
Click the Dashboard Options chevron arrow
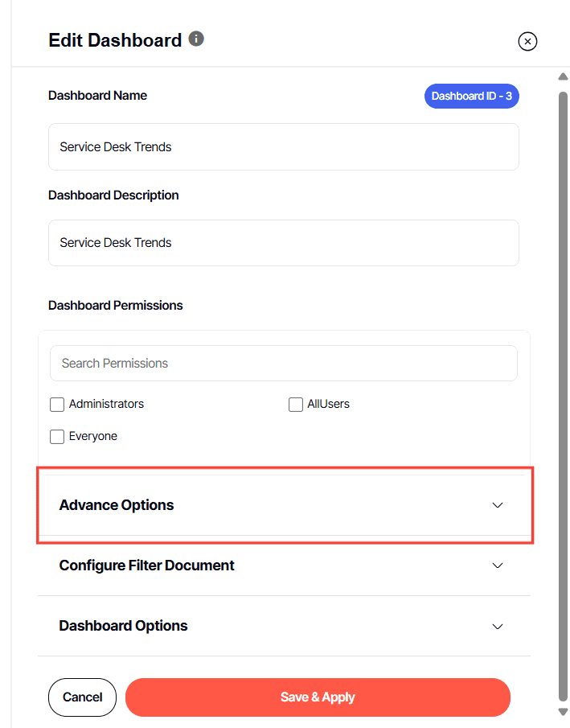tap(498, 626)
